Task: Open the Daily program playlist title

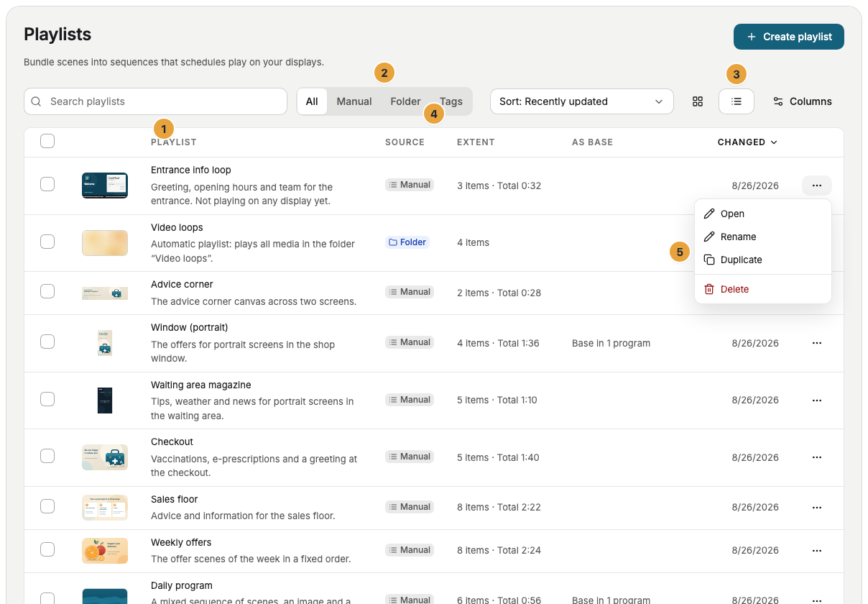Action: click(182, 586)
